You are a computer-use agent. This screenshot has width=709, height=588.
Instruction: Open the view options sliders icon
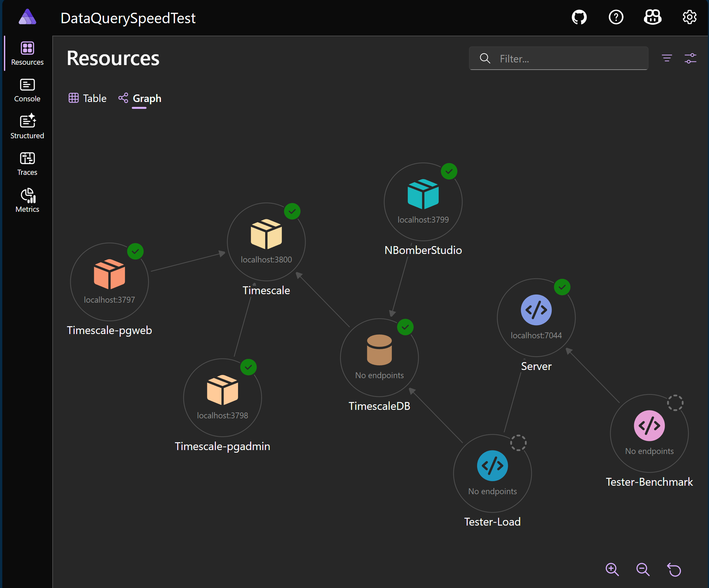coord(690,59)
